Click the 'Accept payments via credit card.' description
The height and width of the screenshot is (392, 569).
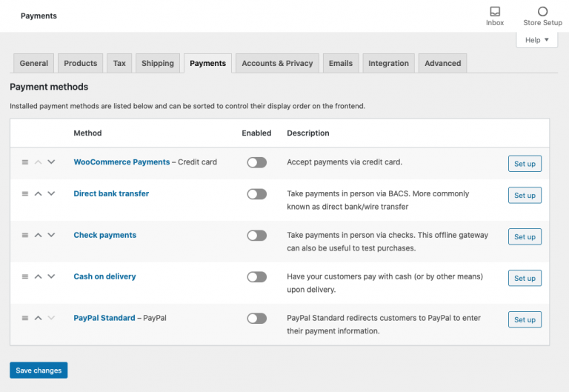point(345,162)
